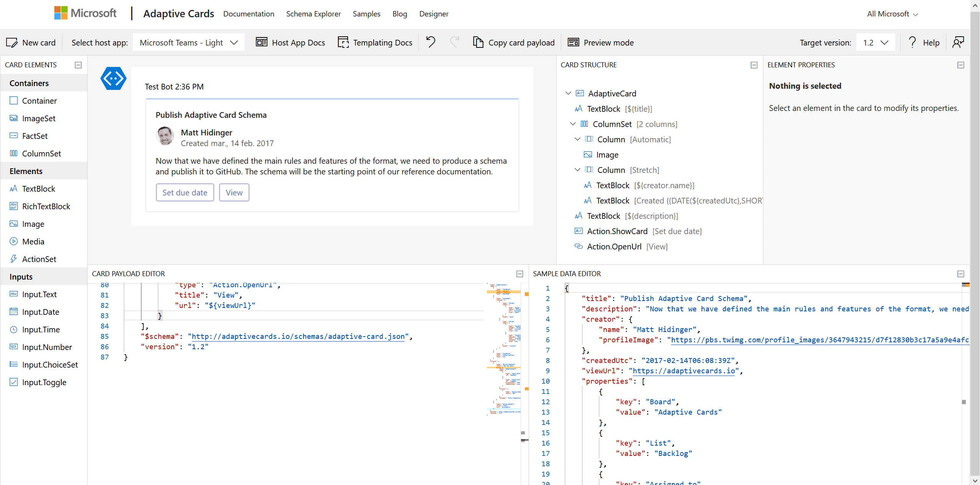This screenshot has height=485, width=980.
Task: Open the profileImage twimg URL
Action: [x=820, y=340]
